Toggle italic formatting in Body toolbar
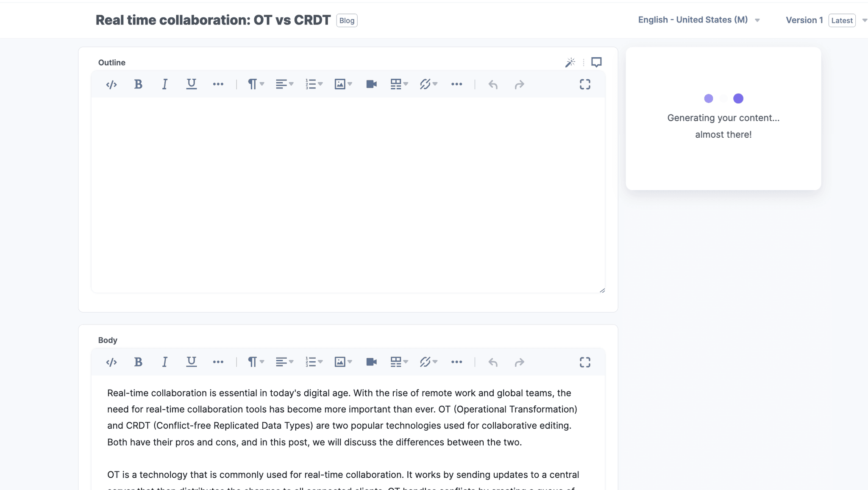 tap(164, 362)
